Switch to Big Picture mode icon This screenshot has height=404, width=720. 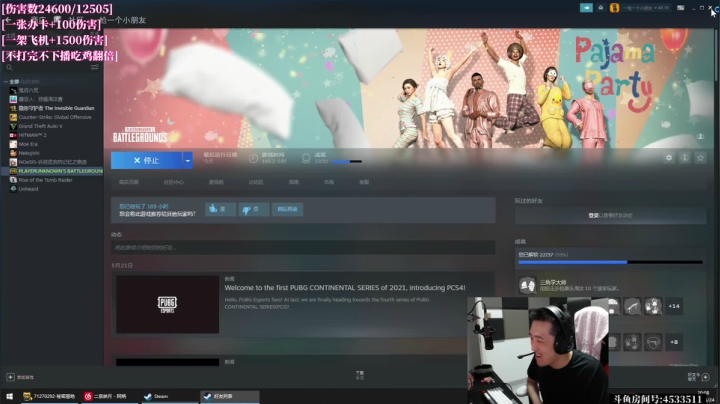681,8
